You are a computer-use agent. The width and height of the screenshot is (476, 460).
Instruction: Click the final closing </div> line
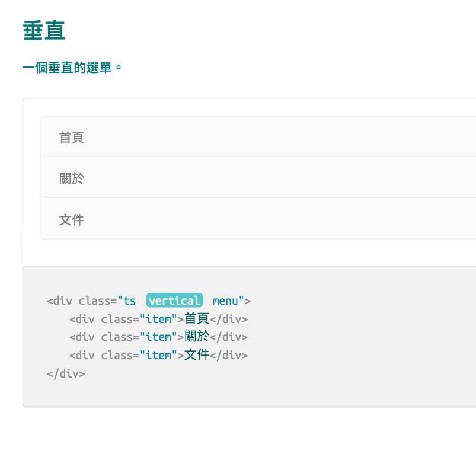(66, 373)
